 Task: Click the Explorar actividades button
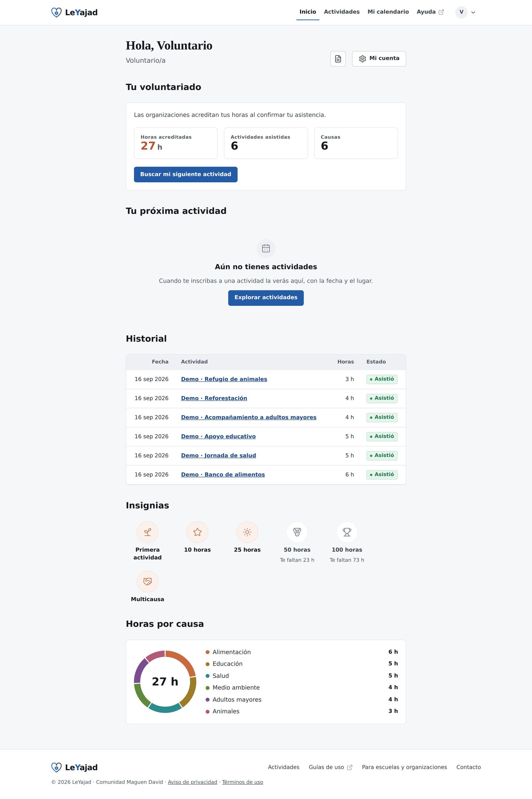(266, 298)
